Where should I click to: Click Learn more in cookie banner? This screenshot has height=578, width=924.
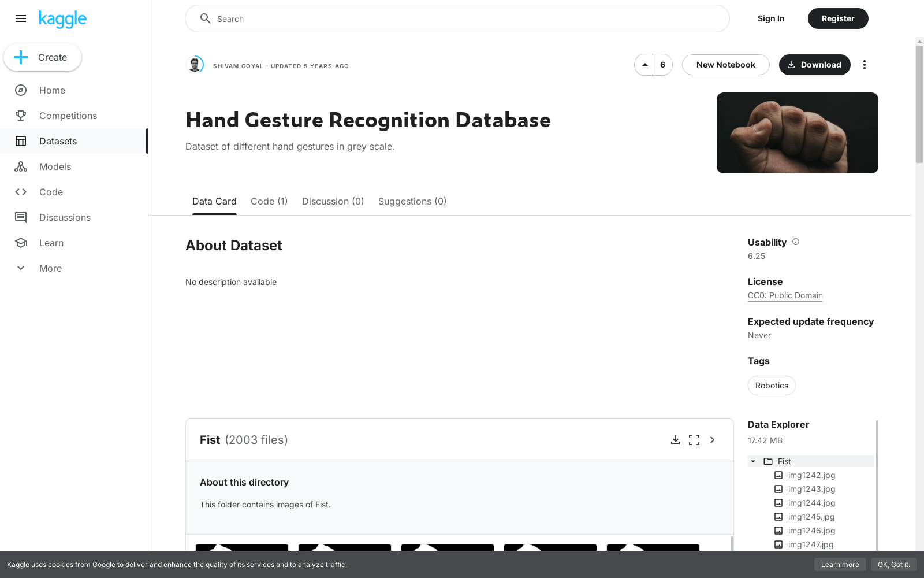click(840, 565)
